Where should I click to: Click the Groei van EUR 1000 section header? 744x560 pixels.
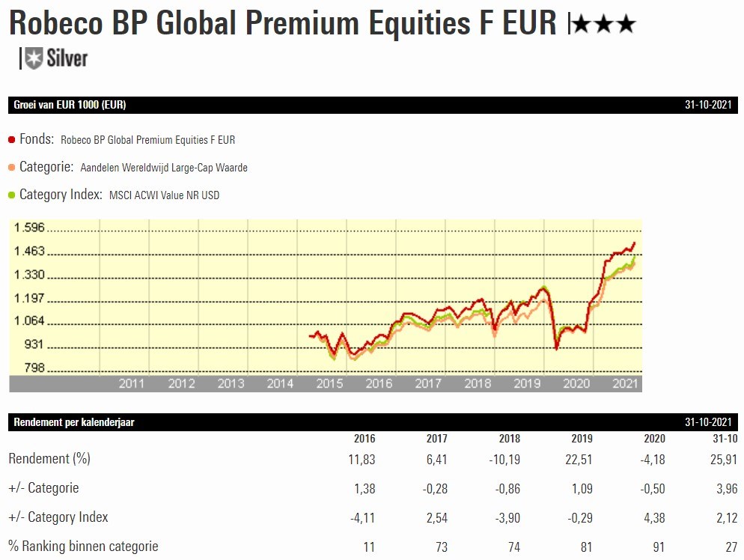click(70, 105)
